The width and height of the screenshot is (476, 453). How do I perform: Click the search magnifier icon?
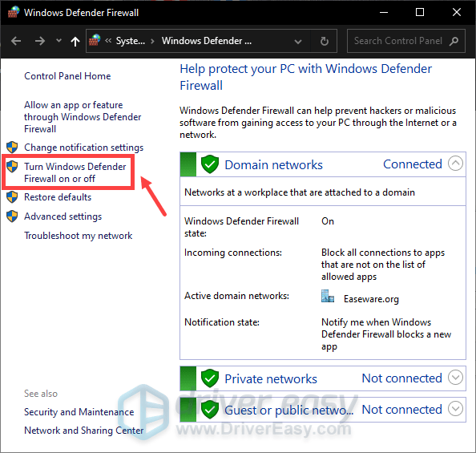click(x=454, y=41)
